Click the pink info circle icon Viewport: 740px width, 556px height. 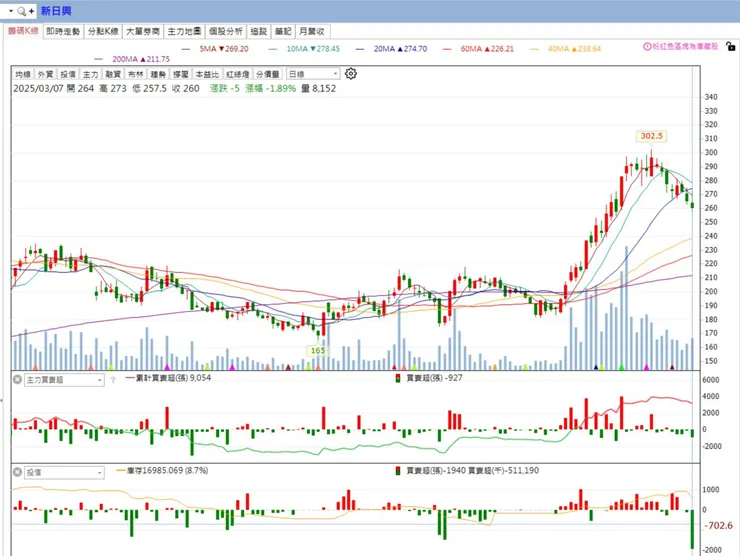tap(647, 46)
